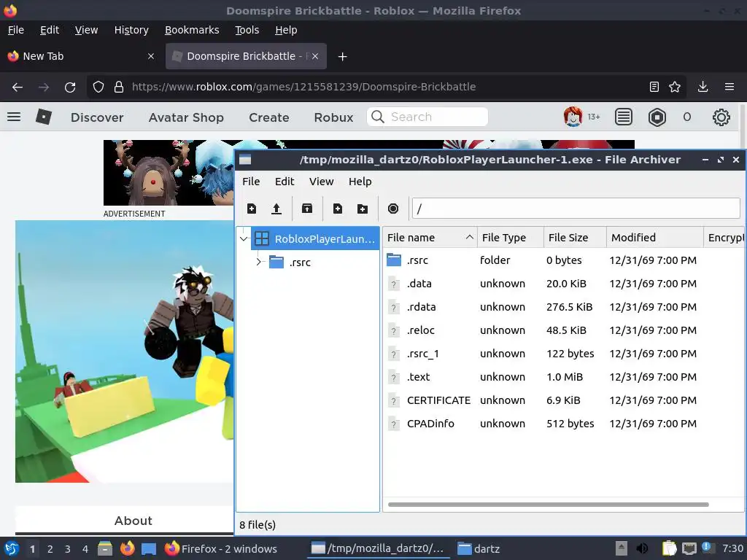747x560 pixels.
Task: Open Roblox Discover link
Action: click(x=97, y=117)
